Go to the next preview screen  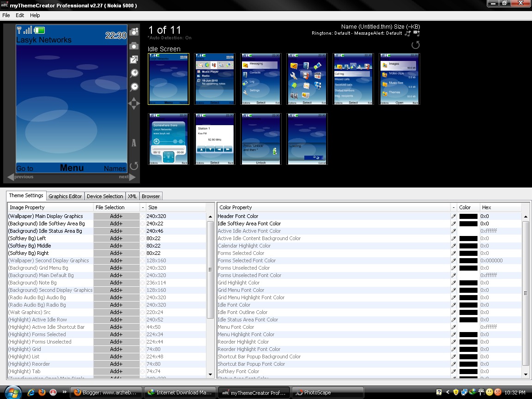pos(127,177)
